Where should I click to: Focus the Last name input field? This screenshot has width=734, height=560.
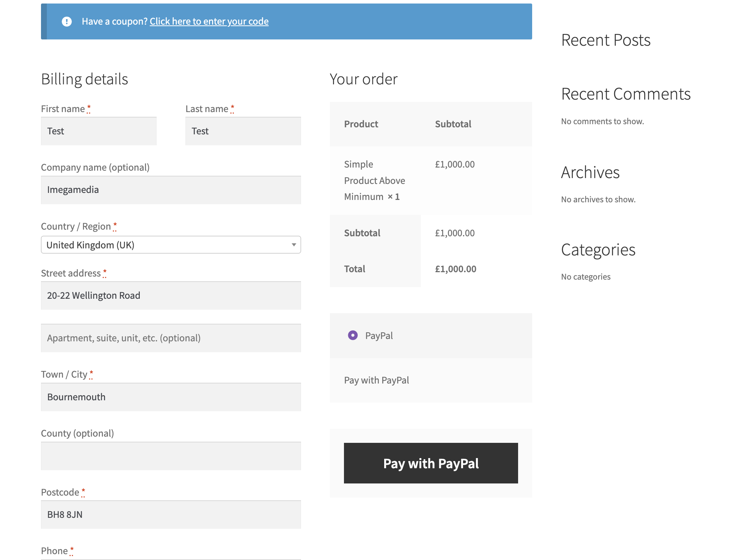243,131
